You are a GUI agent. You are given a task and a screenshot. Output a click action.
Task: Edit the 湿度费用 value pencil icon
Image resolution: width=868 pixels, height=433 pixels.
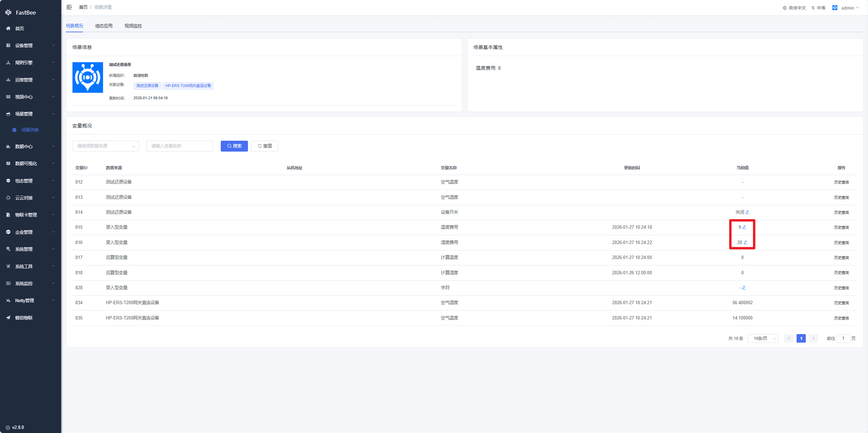click(746, 242)
